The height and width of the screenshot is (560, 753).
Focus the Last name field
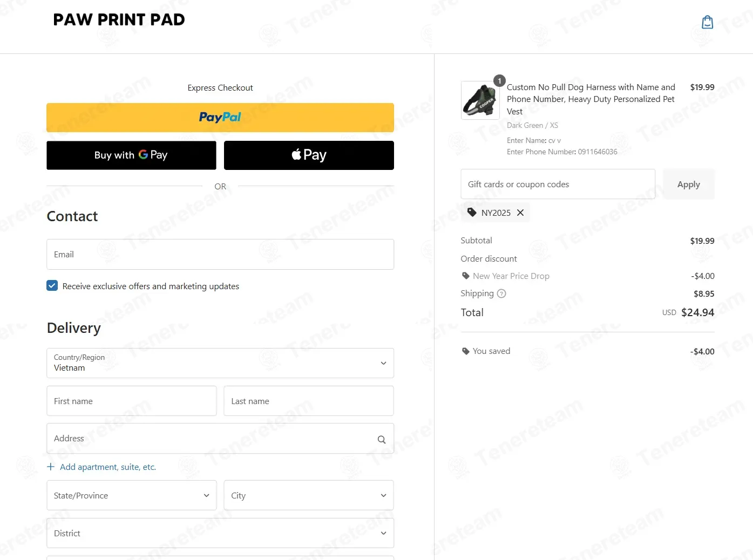tap(309, 401)
